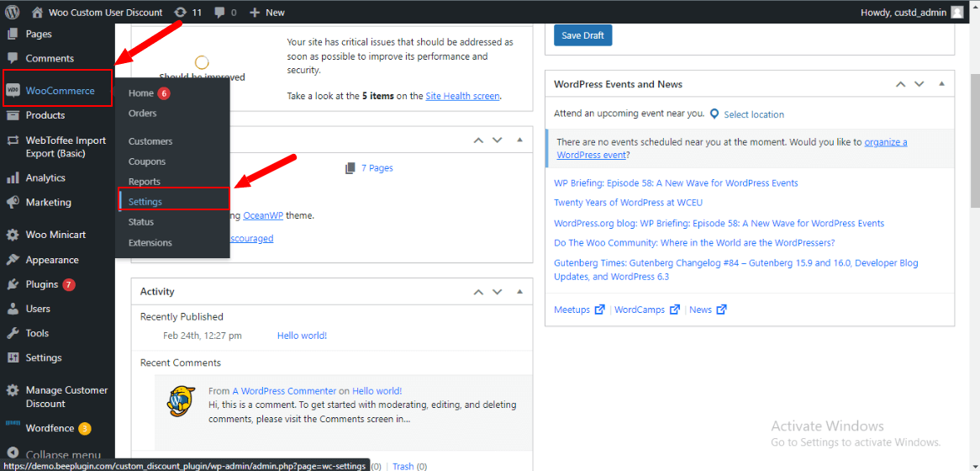Open the Site Health screen link
Image resolution: width=980 pixels, height=471 pixels.
click(462, 97)
